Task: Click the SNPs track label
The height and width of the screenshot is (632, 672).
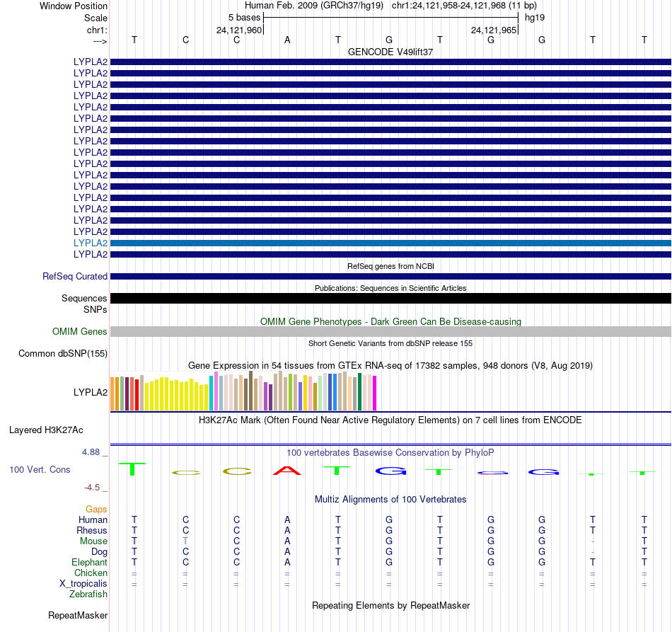Action: click(95, 309)
